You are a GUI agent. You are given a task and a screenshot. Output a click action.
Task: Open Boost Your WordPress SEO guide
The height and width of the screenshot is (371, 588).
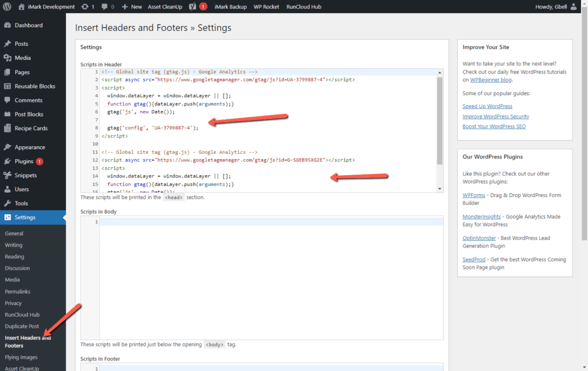[x=494, y=126]
